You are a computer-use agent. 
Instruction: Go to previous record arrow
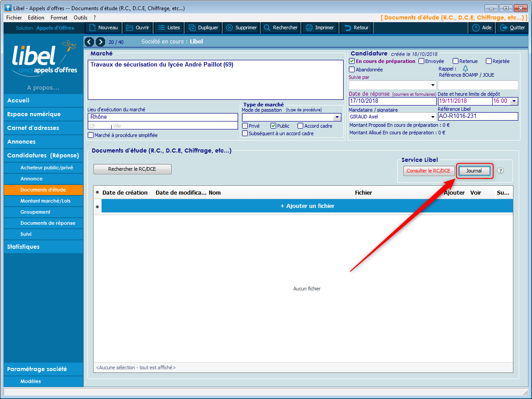point(89,42)
